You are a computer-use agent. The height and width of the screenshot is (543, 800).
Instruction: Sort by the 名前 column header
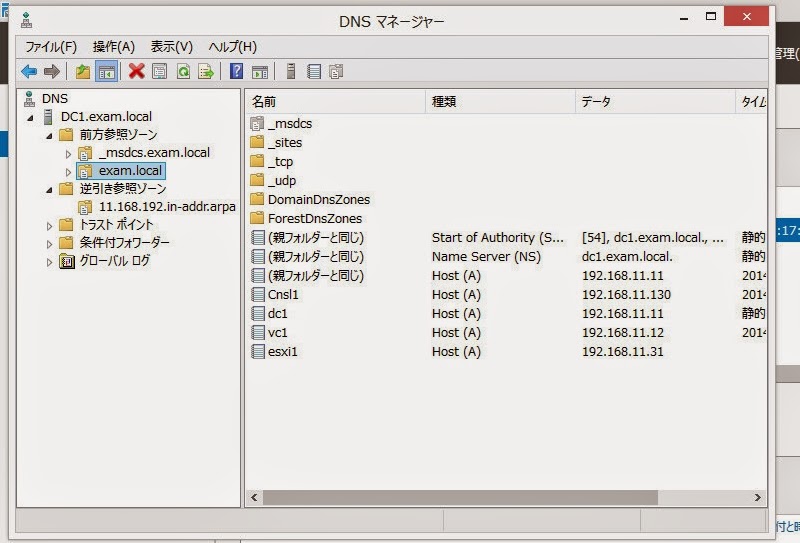[x=335, y=102]
